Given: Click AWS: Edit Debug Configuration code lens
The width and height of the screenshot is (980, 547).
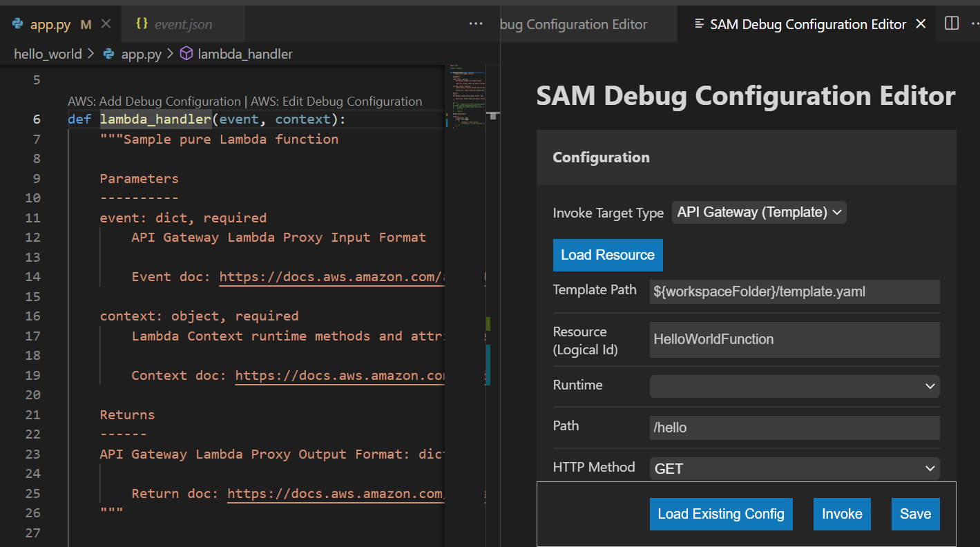Looking at the screenshot, I should pyautogui.click(x=336, y=102).
